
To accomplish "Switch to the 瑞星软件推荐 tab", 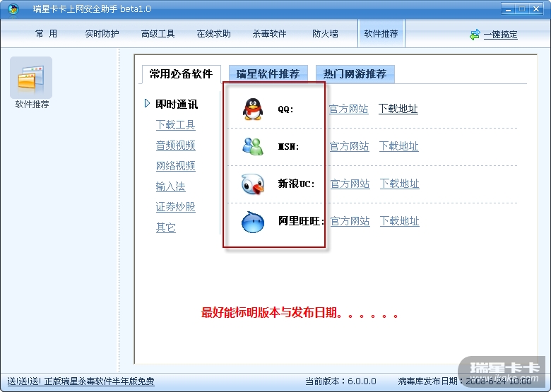I will pyautogui.click(x=268, y=74).
